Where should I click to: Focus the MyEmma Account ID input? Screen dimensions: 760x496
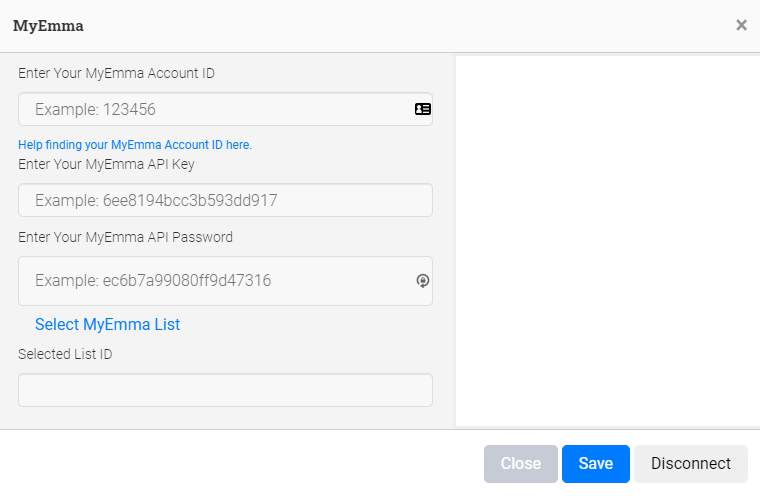(x=215, y=109)
